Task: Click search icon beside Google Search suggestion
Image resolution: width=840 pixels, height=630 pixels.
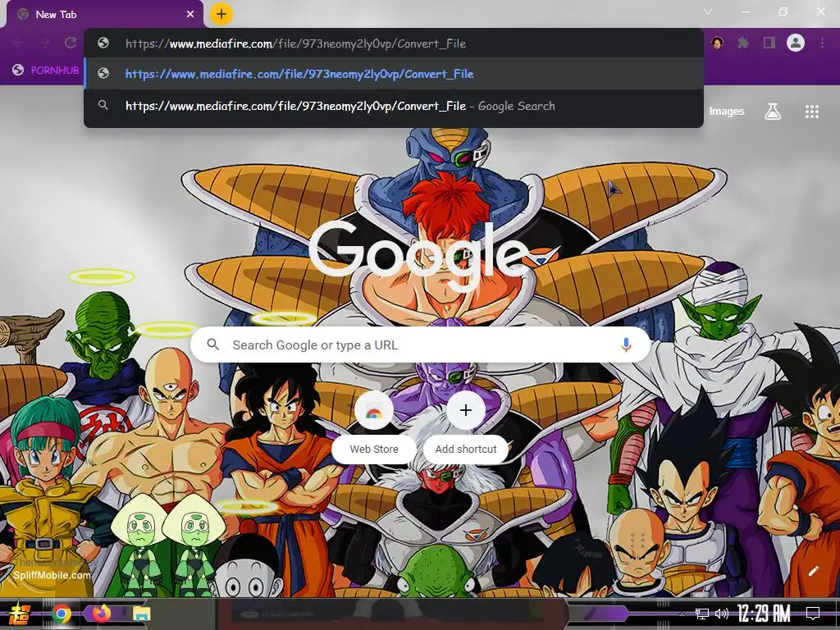Action: click(103, 105)
